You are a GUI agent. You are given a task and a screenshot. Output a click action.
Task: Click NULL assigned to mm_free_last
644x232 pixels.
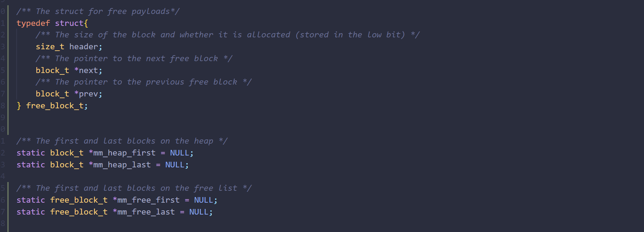(198, 212)
